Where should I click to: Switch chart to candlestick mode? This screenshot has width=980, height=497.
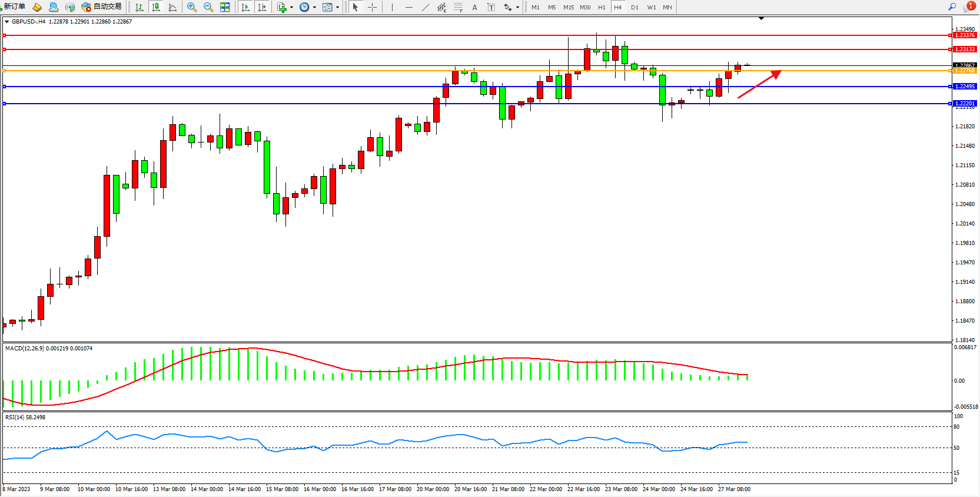point(156,7)
